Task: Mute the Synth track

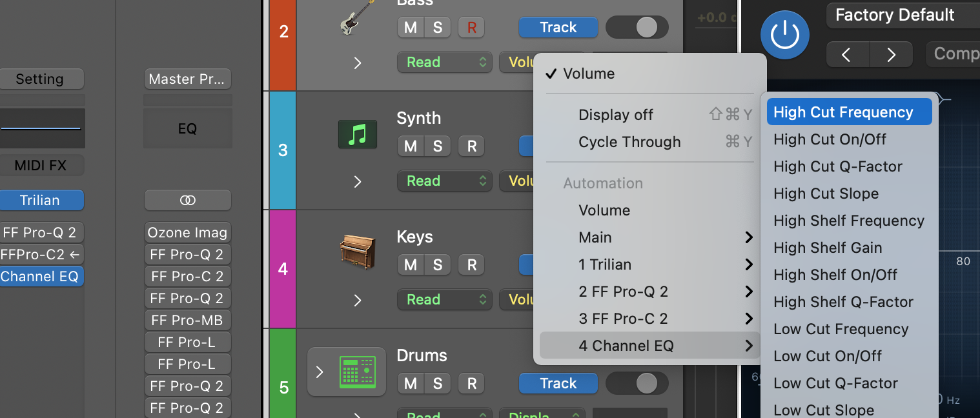Action: [x=411, y=146]
